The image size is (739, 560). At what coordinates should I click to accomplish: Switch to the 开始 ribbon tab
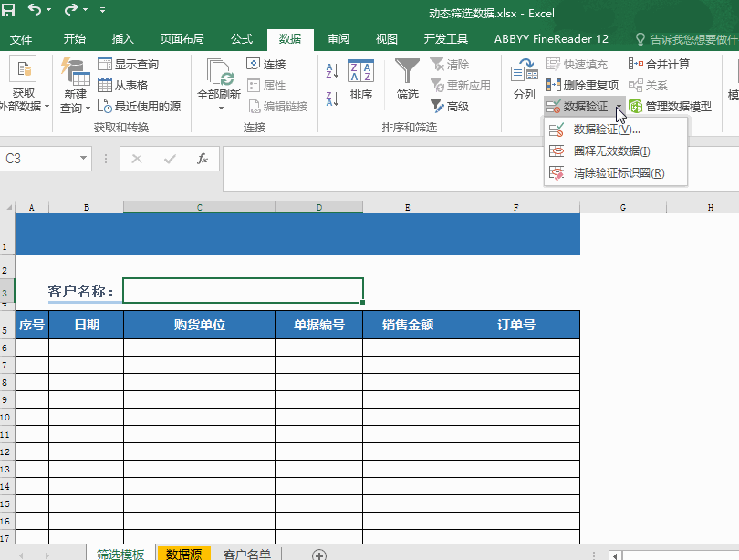[75, 38]
